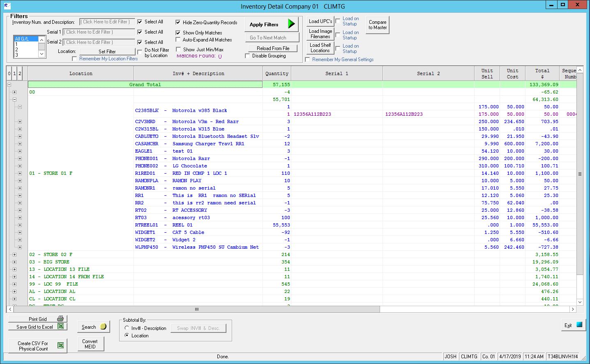This screenshot has width=590, height=364.
Task: Click Inventory Num. and Description filter field
Action: point(107,22)
